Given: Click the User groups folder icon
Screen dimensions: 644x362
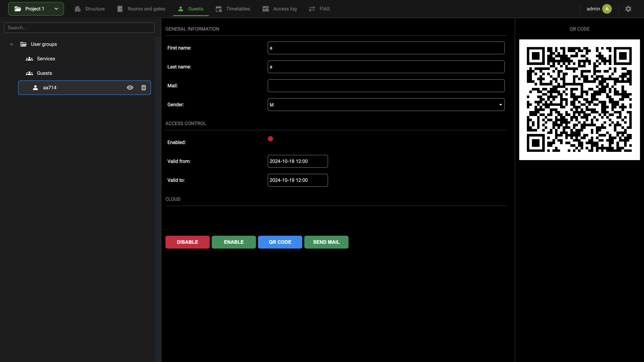Looking at the screenshot, I should [x=24, y=44].
